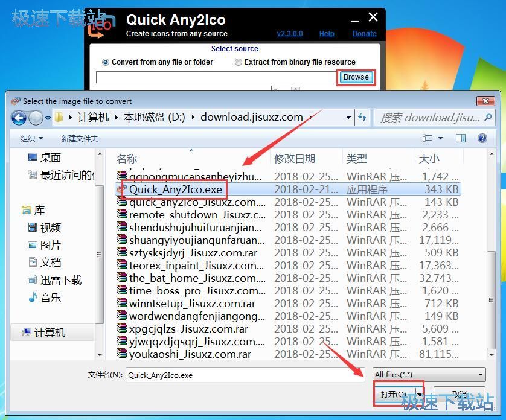The height and width of the screenshot is (420, 506).
Task: Select file Quick_Any2Ico.exe
Action: pyautogui.click(x=288, y=189)
